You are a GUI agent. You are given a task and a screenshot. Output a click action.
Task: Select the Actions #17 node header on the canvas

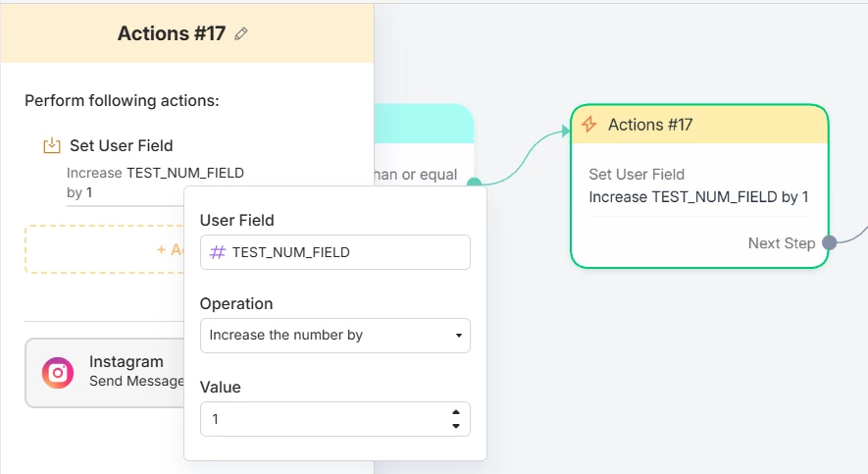700,125
